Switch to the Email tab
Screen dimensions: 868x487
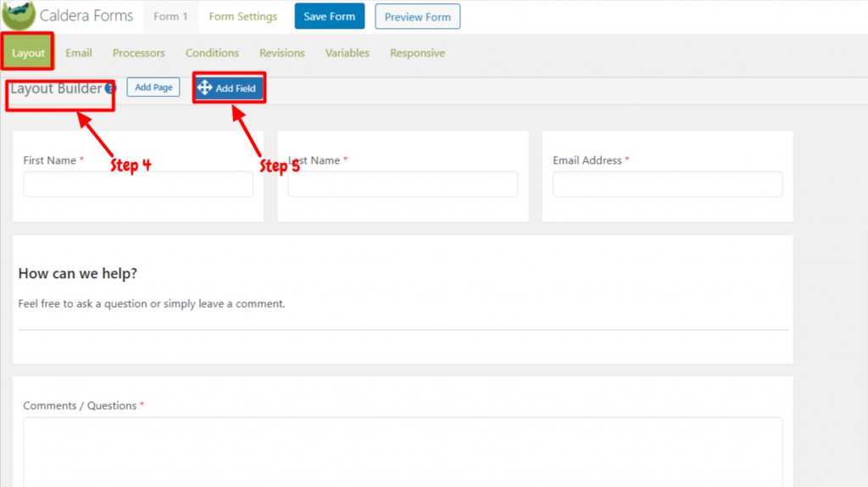[79, 53]
